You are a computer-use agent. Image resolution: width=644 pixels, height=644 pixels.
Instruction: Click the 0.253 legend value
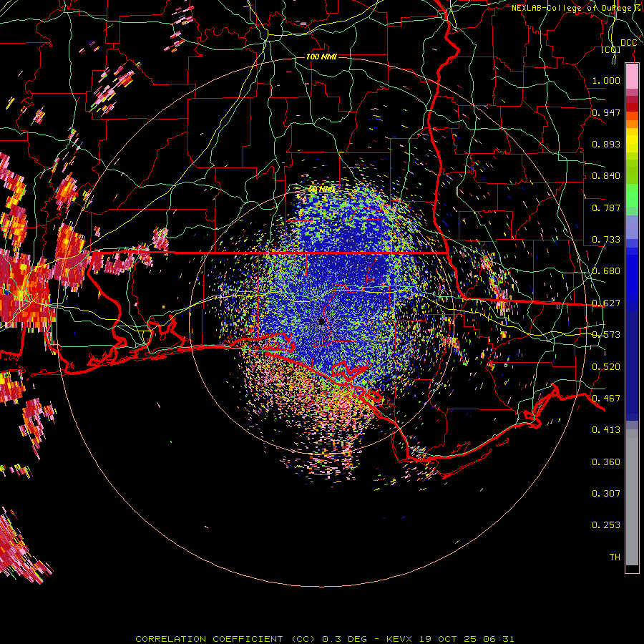click(606, 525)
